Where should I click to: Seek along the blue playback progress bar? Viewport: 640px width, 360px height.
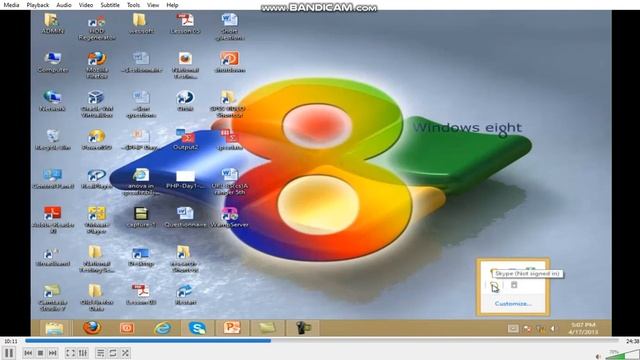(x=322, y=340)
